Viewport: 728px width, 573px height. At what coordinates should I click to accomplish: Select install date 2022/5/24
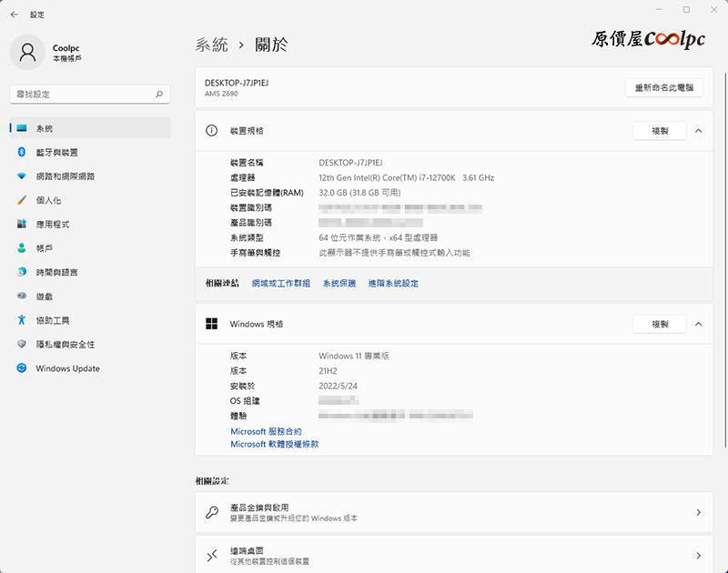click(338, 386)
